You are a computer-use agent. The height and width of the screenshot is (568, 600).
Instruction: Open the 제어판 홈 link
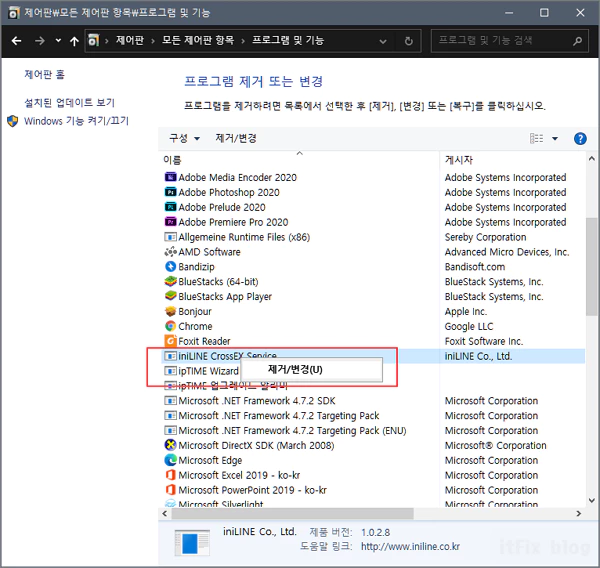(45, 74)
